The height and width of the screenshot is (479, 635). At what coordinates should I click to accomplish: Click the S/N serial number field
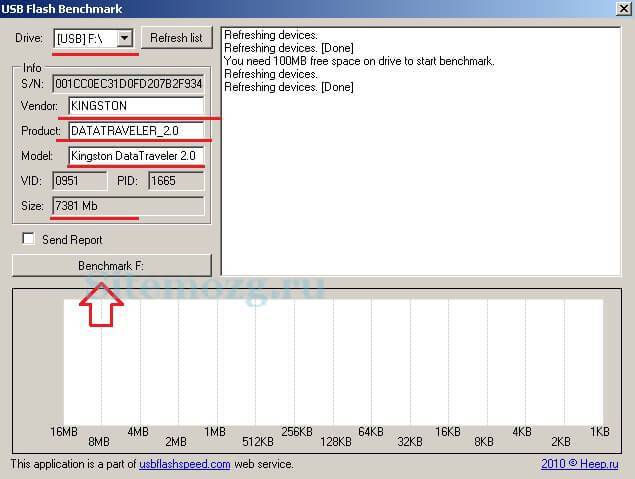pyautogui.click(x=128, y=84)
